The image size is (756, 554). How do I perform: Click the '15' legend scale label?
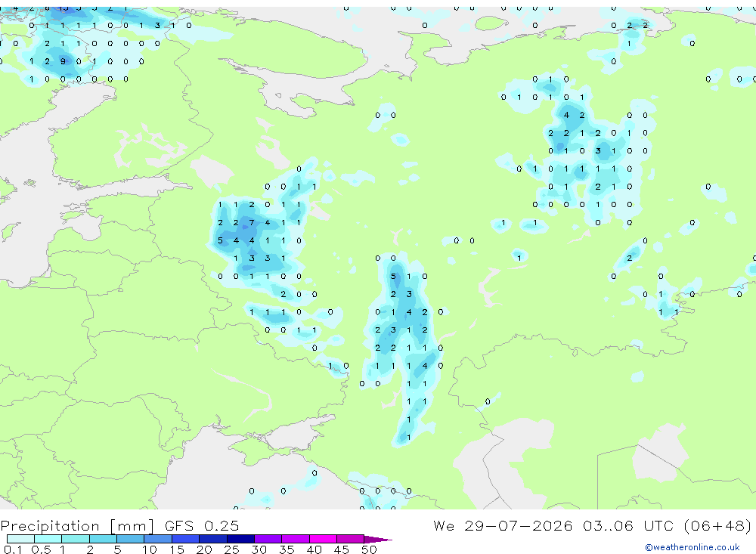pos(177,549)
